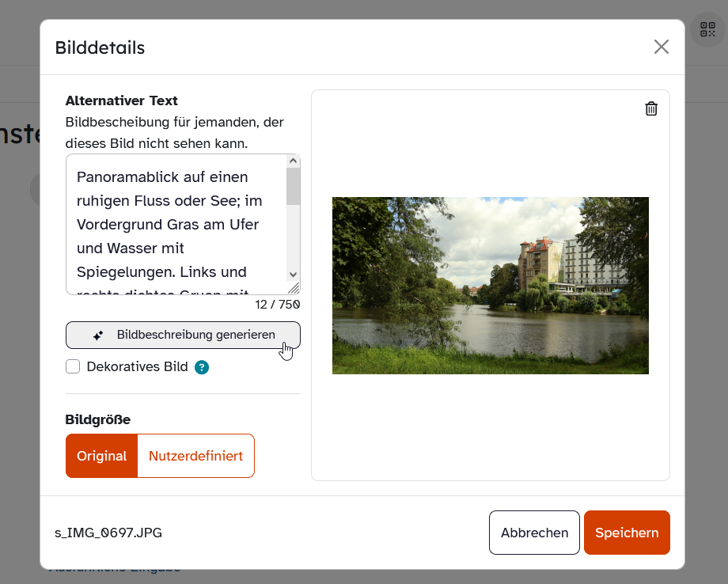This screenshot has height=584, width=728.
Task: Open the QR code icon
Action: click(707, 30)
